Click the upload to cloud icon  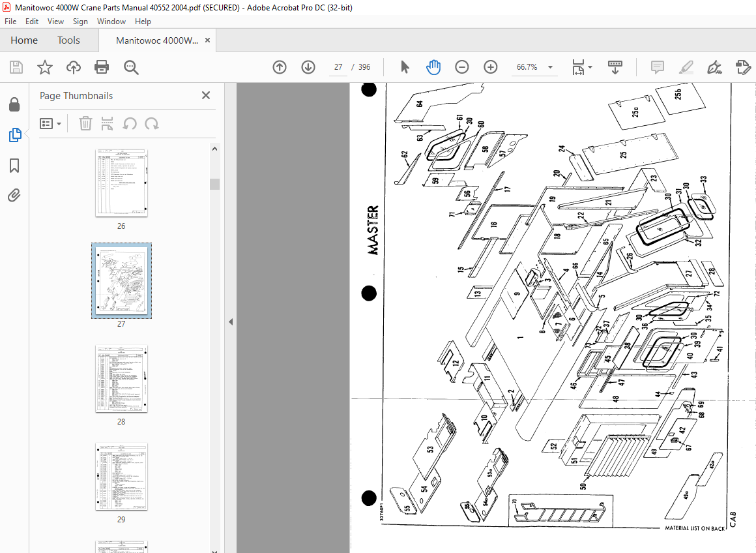tap(73, 67)
